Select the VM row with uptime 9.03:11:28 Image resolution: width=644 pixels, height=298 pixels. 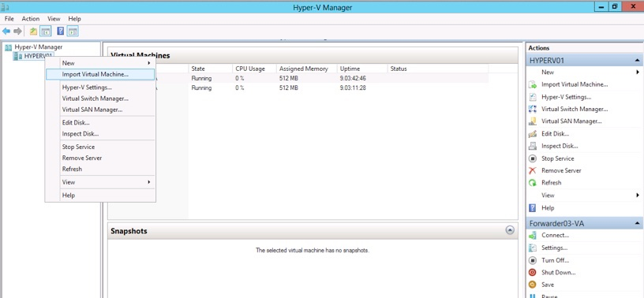[x=298, y=88]
